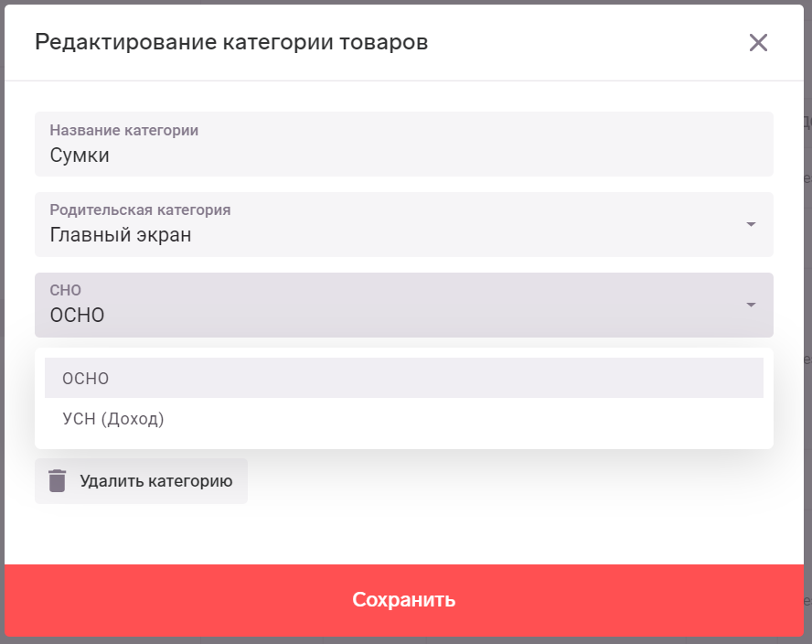Select ОСНО from the options list

(404, 378)
